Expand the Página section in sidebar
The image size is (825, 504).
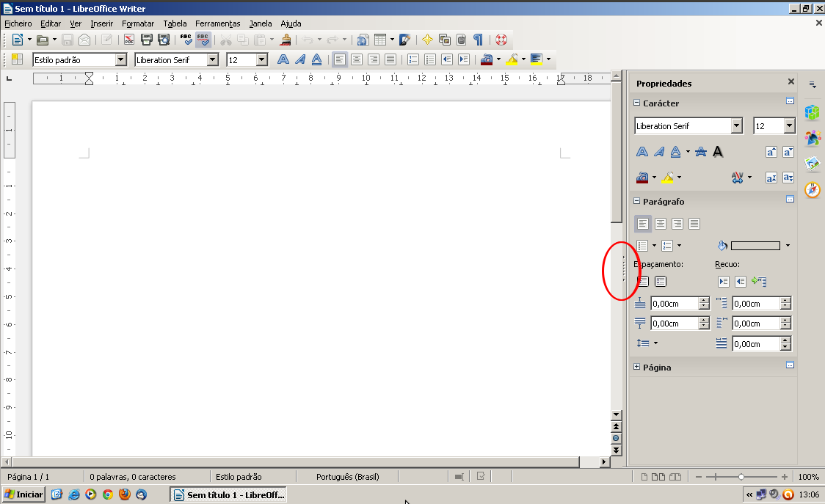click(x=636, y=368)
